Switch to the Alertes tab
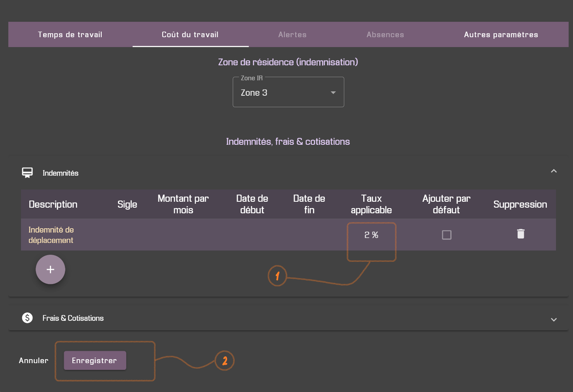Viewport: 573px width, 392px height. 292,34
